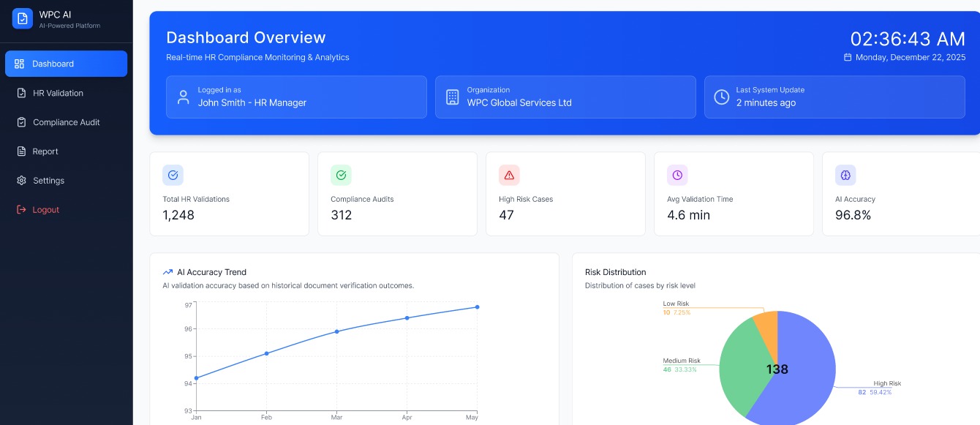Click the 96.8% AI accuracy value
Viewport: 980px width, 425px height.
coord(853,215)
